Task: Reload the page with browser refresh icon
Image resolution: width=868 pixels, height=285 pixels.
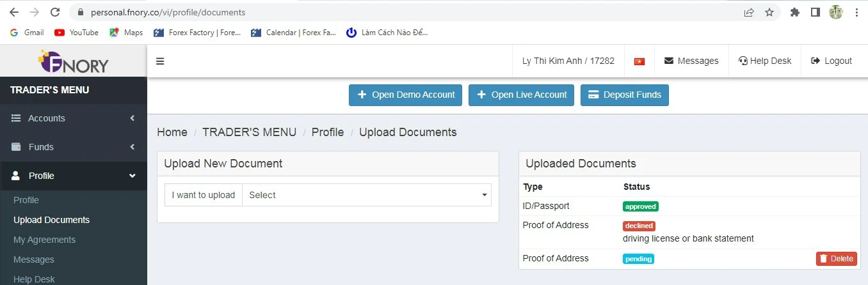Action: pos(55,12)
